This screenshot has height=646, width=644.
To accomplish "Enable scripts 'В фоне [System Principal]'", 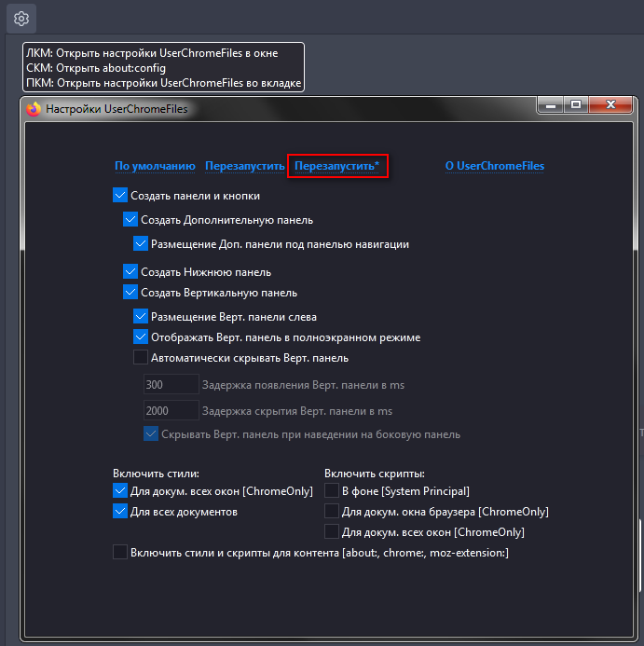I will 332,490.
